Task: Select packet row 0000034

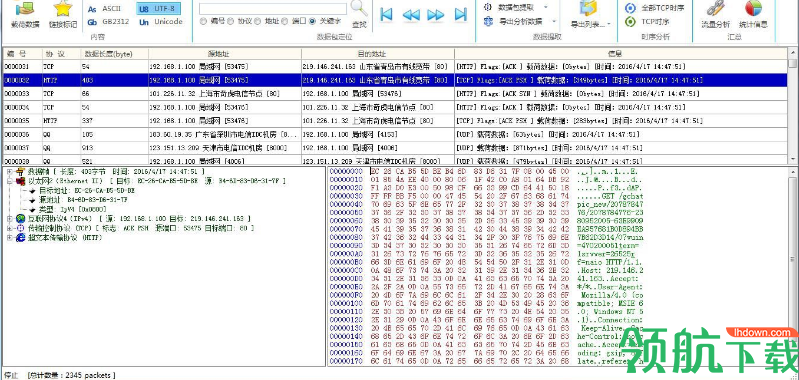Action: point(395,107)
